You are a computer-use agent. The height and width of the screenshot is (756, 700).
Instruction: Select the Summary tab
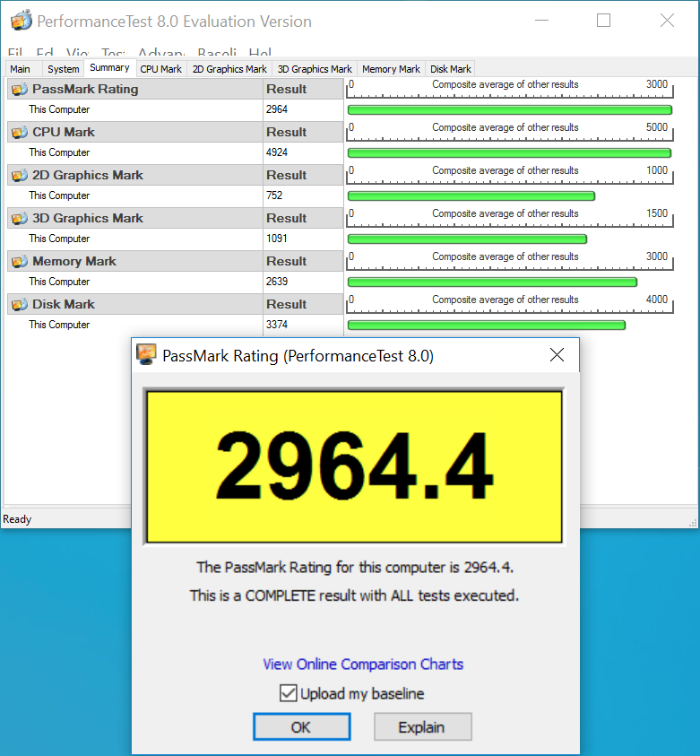(109, 67)
